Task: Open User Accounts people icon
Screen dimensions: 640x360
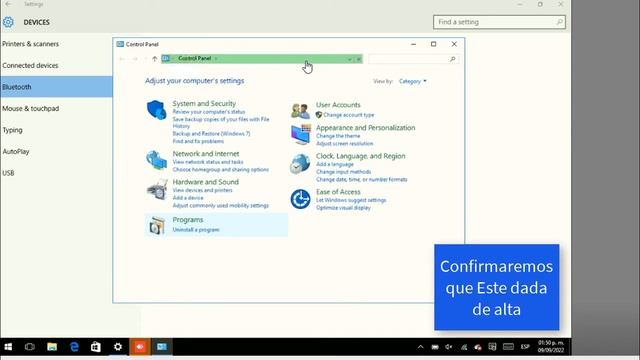Action: point(300,111)
